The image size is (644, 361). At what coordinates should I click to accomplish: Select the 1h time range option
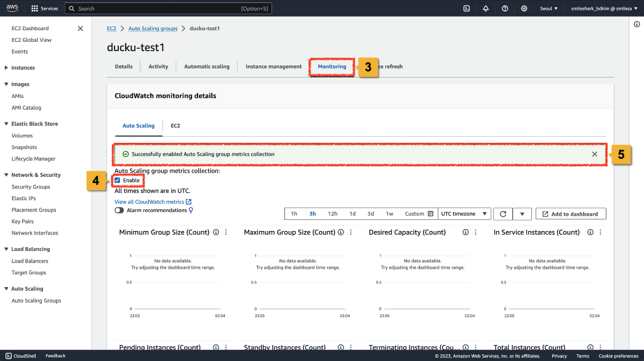point(294,214)
